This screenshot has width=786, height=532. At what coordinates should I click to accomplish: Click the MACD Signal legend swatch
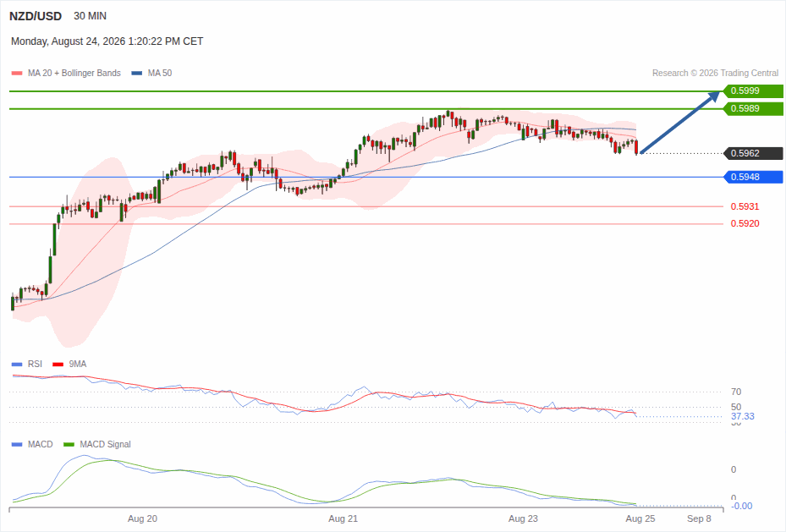click(x=69, y=444)
